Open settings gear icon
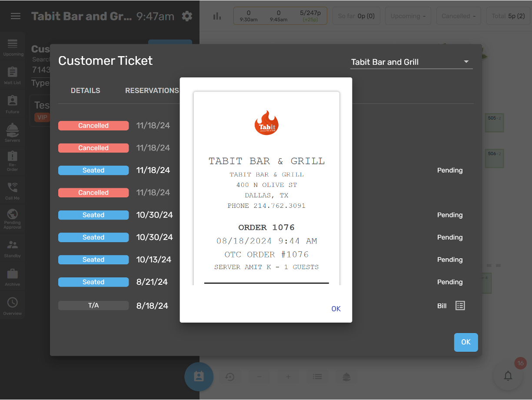 (187, 16)
